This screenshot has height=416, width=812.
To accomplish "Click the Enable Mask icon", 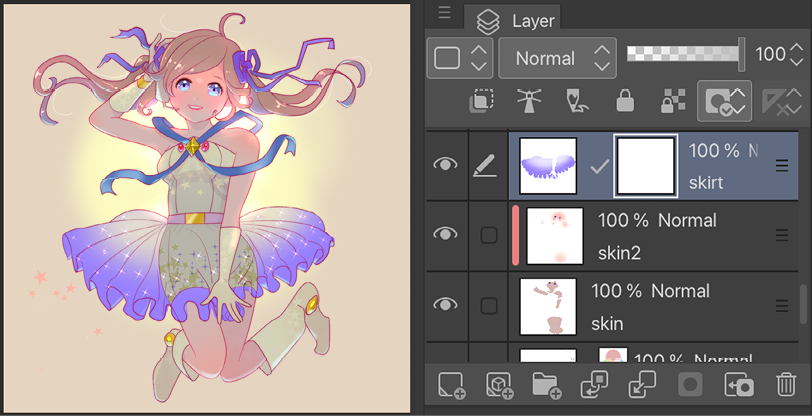I will [x=724, y=101].
